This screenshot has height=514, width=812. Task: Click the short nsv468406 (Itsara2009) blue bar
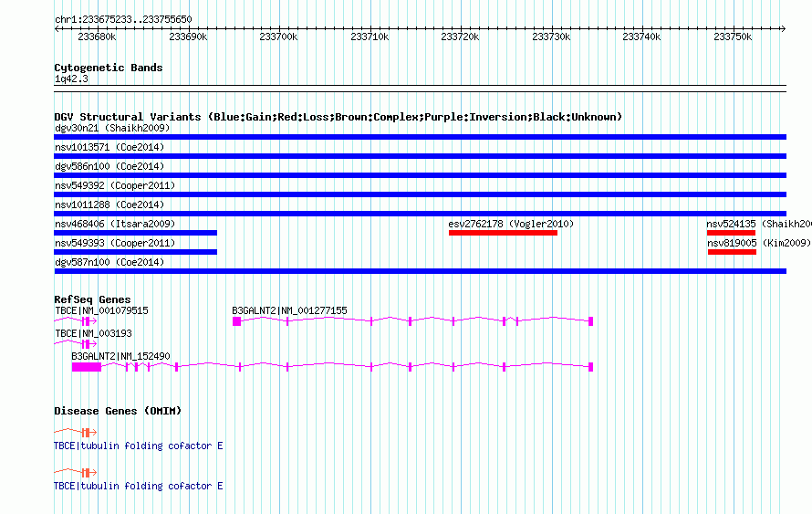(x=135, y=233)
